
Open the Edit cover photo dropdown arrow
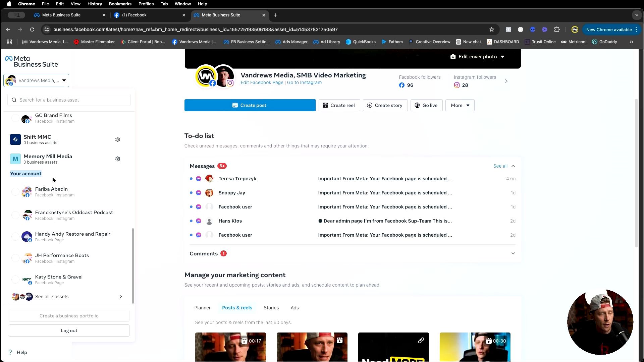pos(503,57)
